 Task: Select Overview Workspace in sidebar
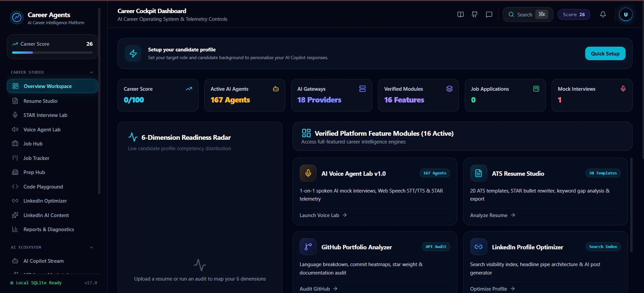(x=52, y=86)
